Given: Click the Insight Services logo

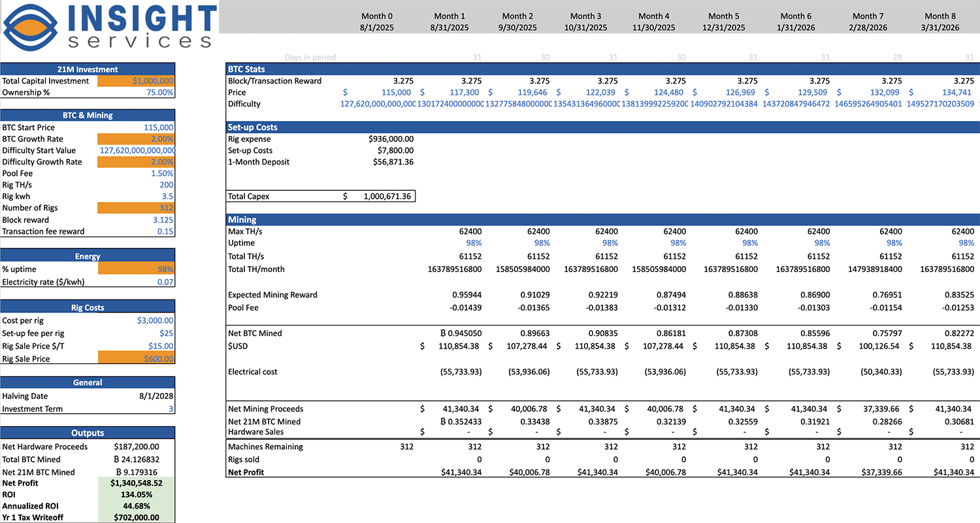Looking at the screenshot, I should [109, 27].
